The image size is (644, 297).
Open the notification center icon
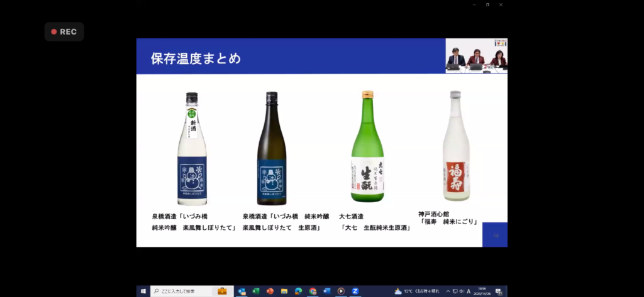pyautogui.click(x=499, y=292)
